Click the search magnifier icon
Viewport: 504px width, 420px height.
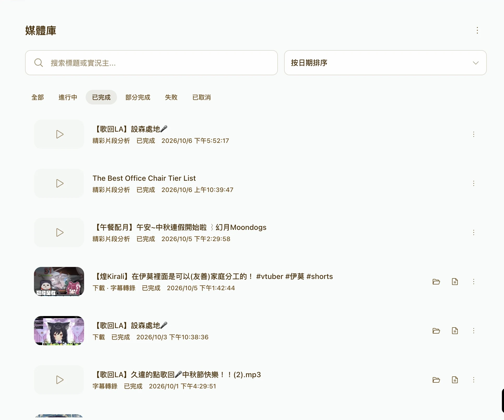[x=39, y=63]
